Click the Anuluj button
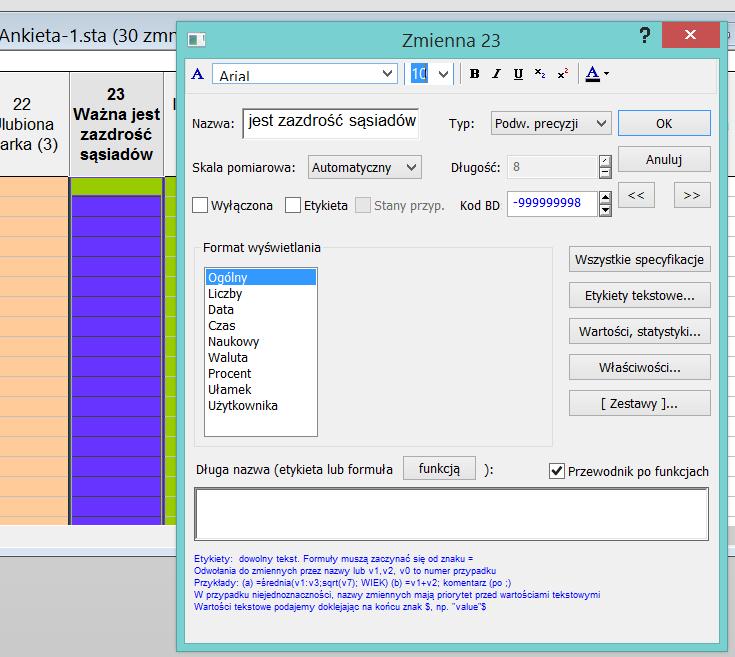 click(x=664, y=159)
